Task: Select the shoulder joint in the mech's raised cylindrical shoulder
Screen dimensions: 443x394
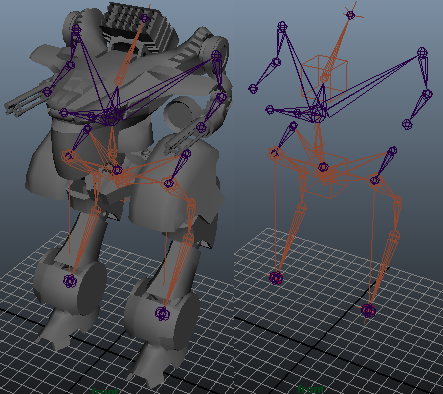Action: (x=217, y=55)
